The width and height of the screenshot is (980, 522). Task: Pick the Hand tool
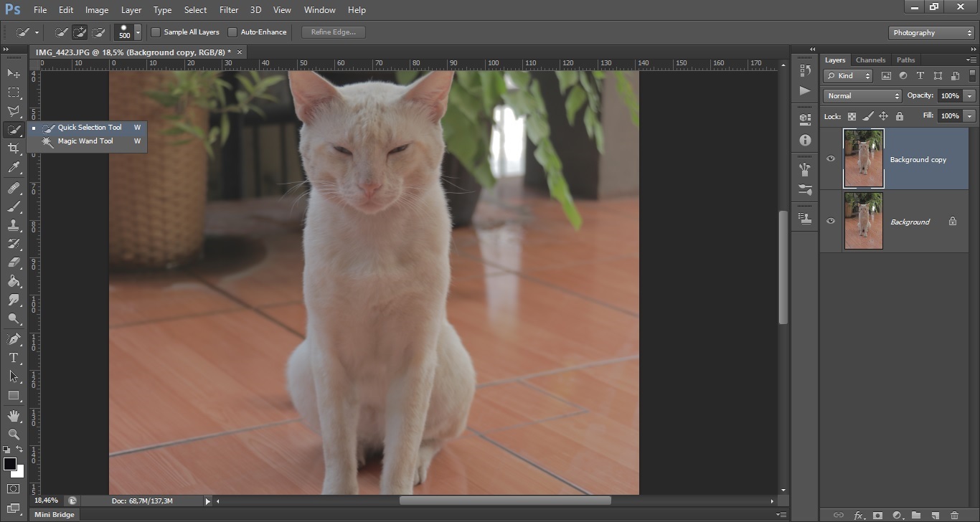[x=14, y=416]
